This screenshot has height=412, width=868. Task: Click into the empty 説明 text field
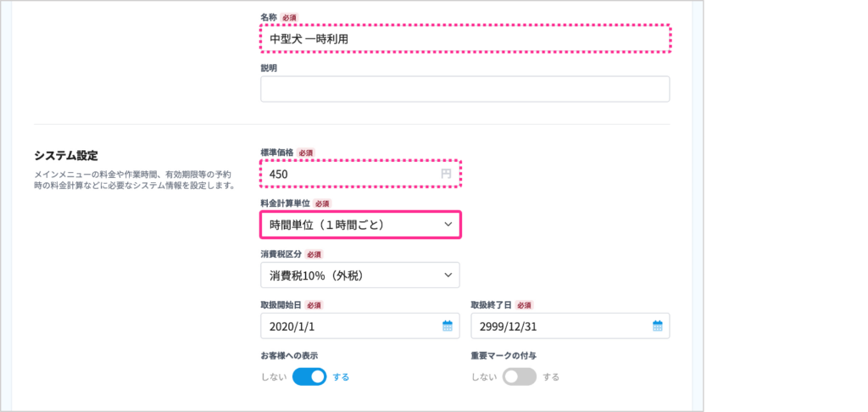465,89
